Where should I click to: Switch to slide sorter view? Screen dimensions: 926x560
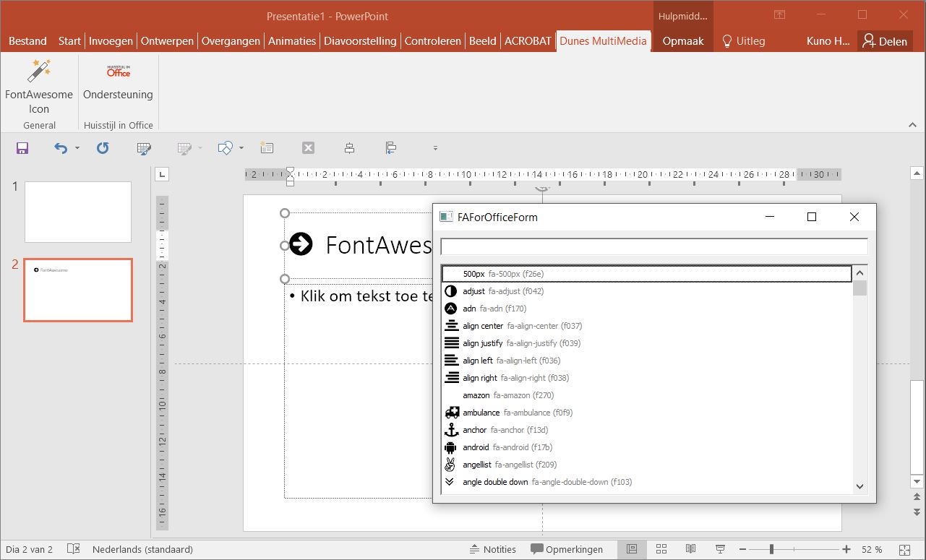[662, 549]
